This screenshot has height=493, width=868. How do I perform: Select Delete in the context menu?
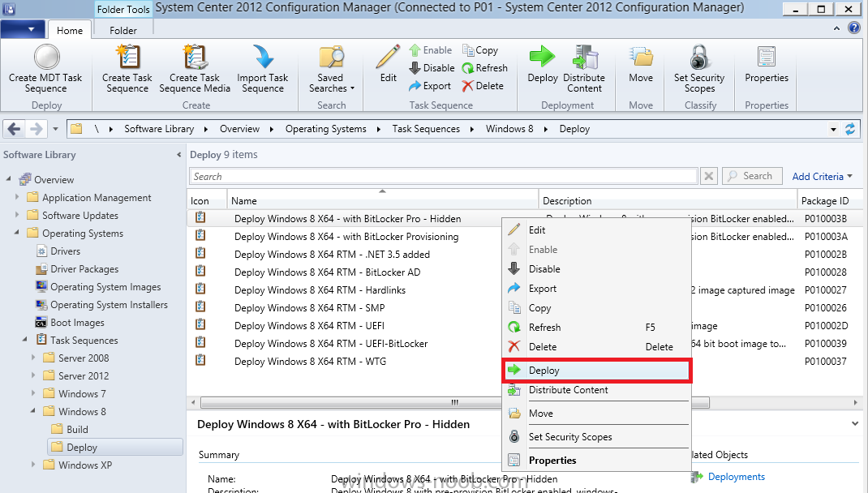pyautogui.click(x=597, y=347)
